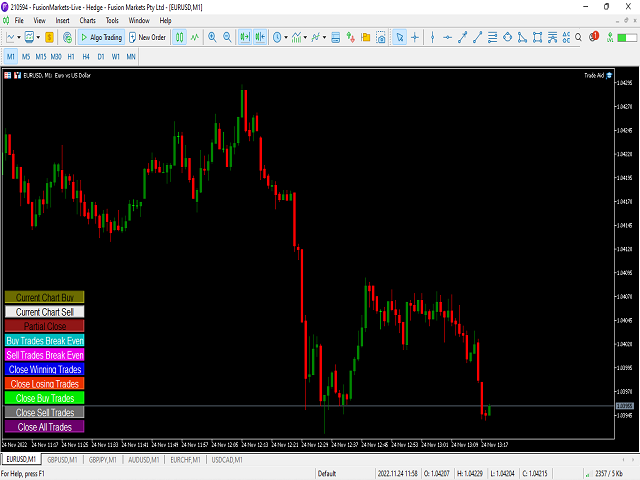Open the Charts menu

click(87, 20)
